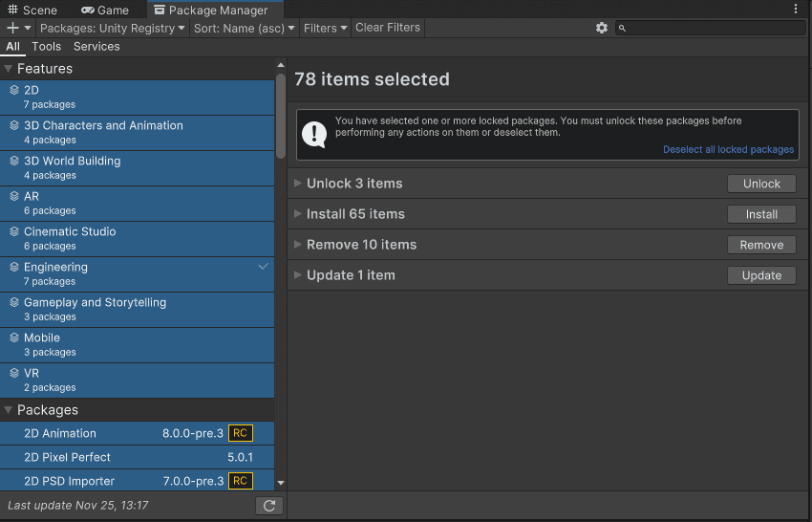812x522 pixels.
Task: Expand the Remove 10 items foldout
Action: (x=298, y=244)
